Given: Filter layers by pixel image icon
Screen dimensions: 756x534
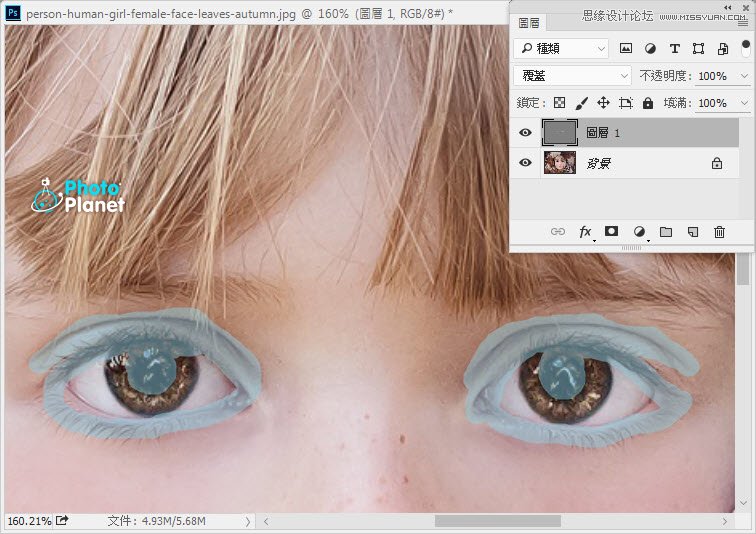Looking at the screenshot, I should tap(625, 48).
